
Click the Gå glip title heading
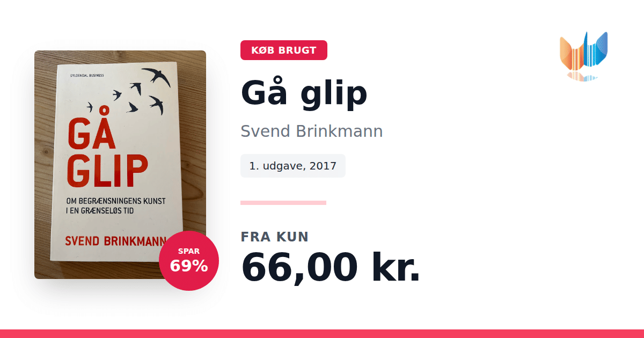coord(304,93)
